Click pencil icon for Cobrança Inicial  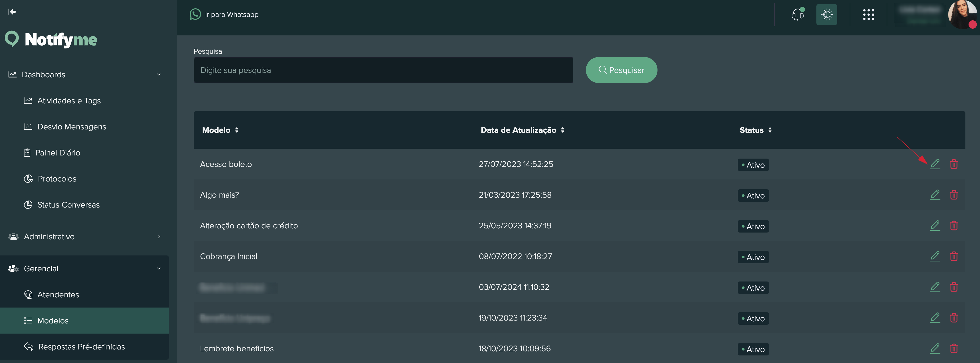point(935,256)
